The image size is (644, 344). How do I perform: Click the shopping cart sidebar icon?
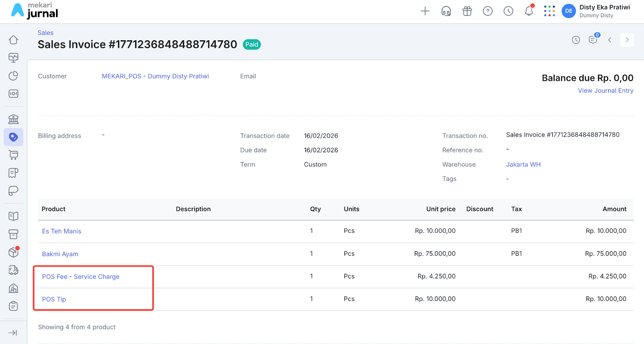tap(13, 155)
